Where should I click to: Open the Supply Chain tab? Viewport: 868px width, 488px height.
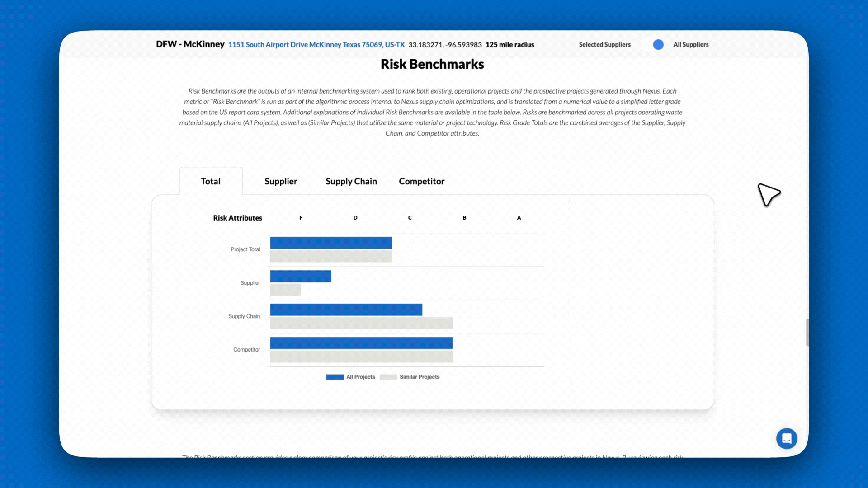[x=351, y=181]
